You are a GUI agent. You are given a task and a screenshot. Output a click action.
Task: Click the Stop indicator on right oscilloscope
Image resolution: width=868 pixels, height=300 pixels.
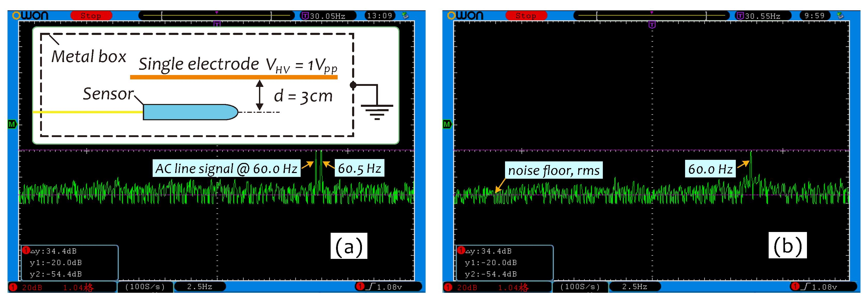(526, 16)
